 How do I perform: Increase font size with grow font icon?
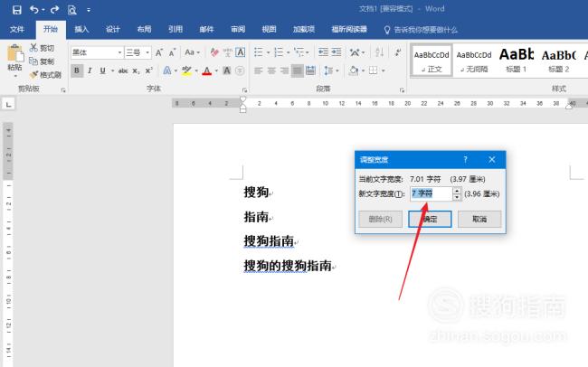pyautogui.click(x=159, y=52)
